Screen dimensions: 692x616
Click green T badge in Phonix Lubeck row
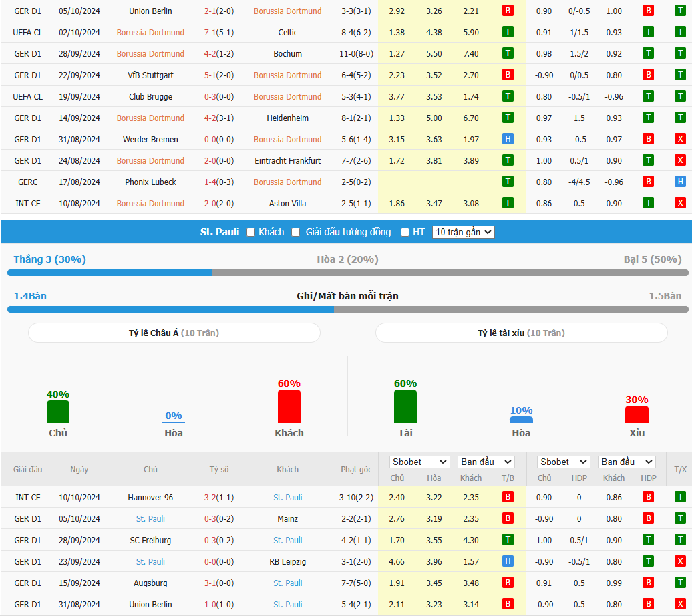click(508, 182)
